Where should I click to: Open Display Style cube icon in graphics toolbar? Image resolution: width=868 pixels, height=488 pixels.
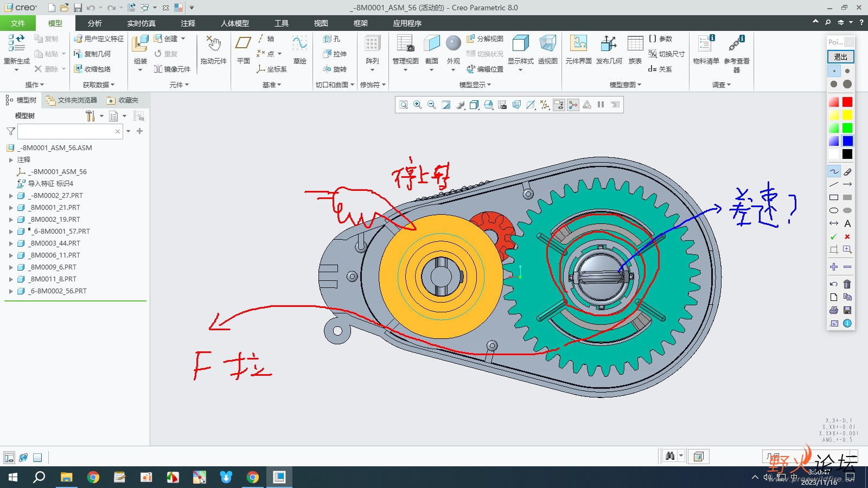pos(474,105)
